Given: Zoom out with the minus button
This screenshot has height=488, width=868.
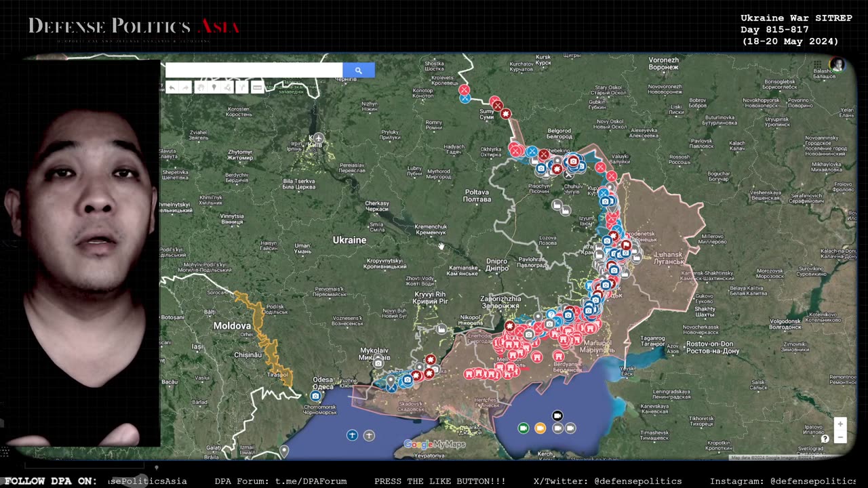Looking at the screenshot, I should pos(840,437).
